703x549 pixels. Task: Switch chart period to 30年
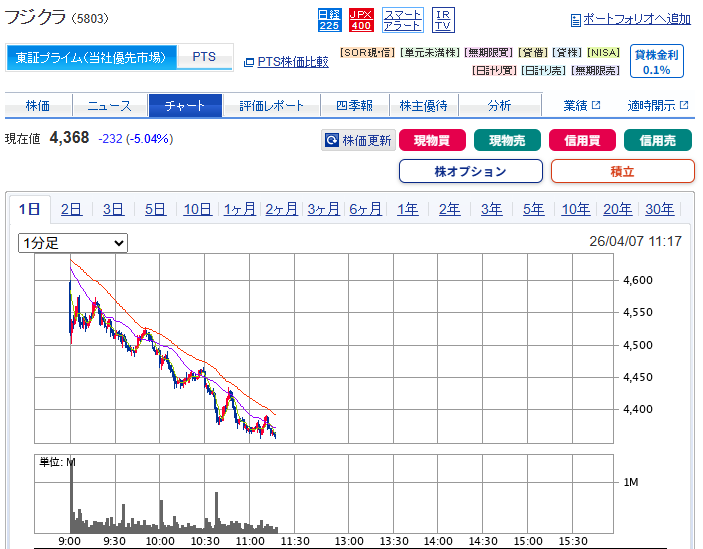coord(660,209)
